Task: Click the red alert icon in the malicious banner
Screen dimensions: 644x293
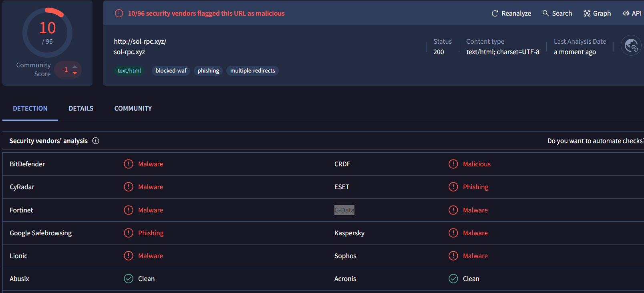Action: click(119, 13)
